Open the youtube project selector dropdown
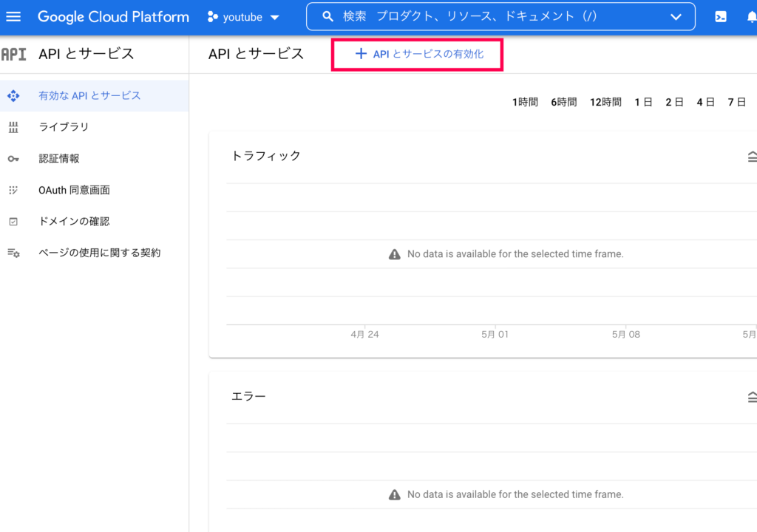757x532 pixels. [243, 18]
